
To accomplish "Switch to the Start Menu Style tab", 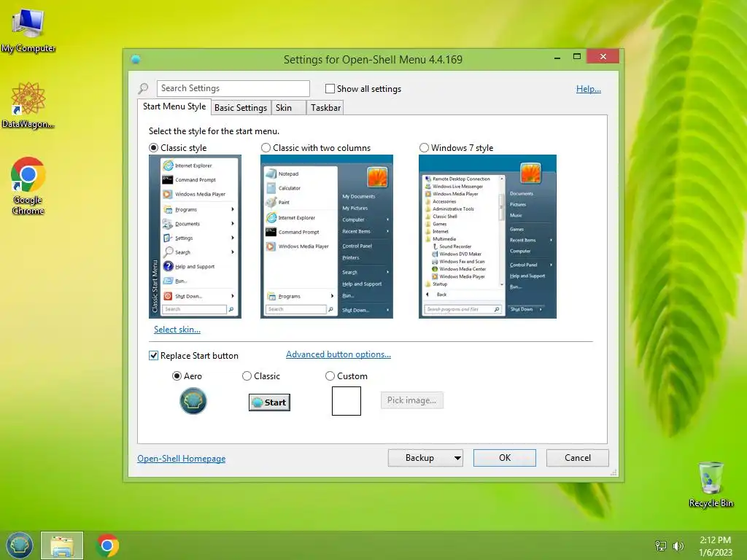I will tap(174, 106).
